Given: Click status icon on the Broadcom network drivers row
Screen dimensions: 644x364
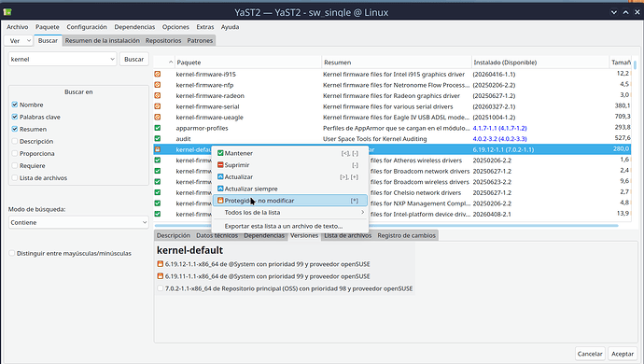Looking at the screenshot, I should pyautogui.click(x=158, y=171).
